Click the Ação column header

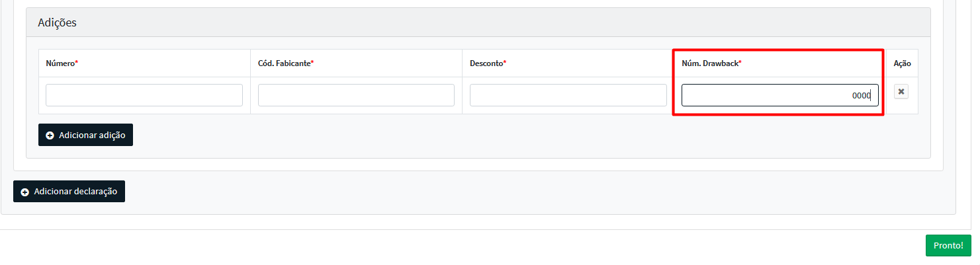pos(902,63)
